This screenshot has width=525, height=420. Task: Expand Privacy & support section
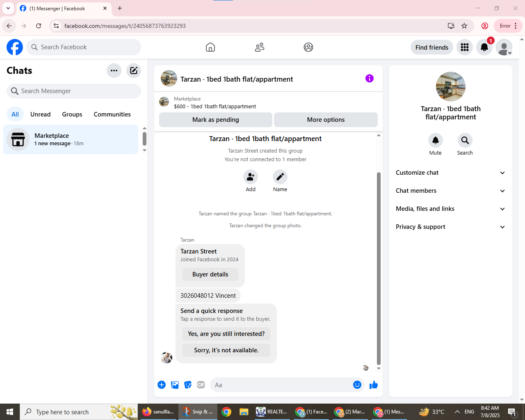click(451, 227)
